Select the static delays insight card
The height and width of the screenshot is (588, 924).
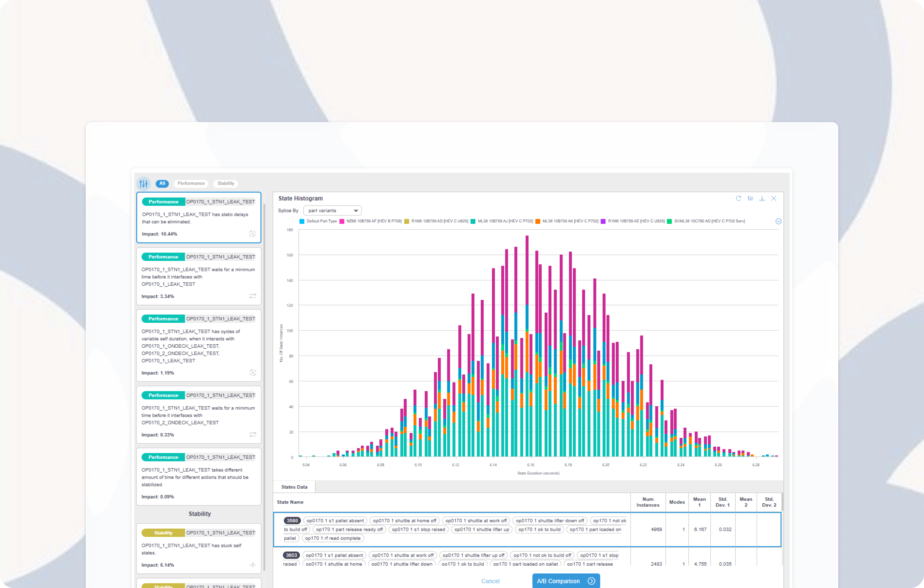point(199,218)
